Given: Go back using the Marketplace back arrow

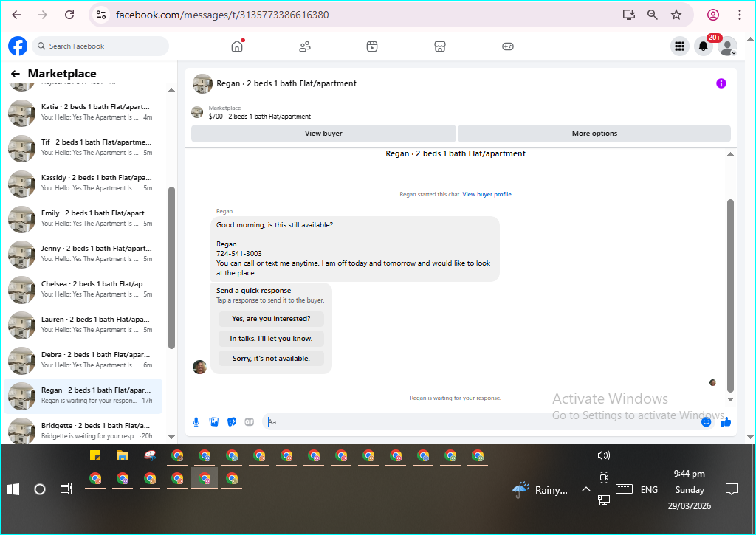Looking at the screenshot, I should click(16, 74).
